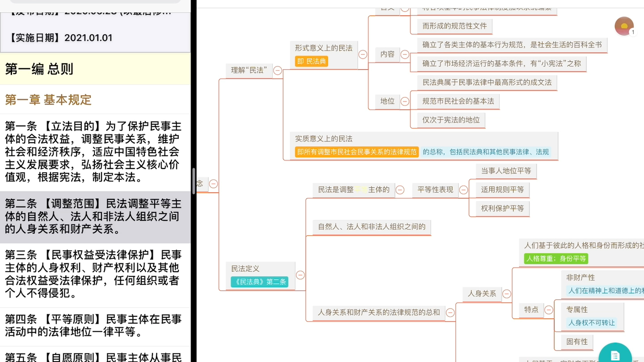Select the 人身关系 node label

pyautogui.click(x=482, y=294)
